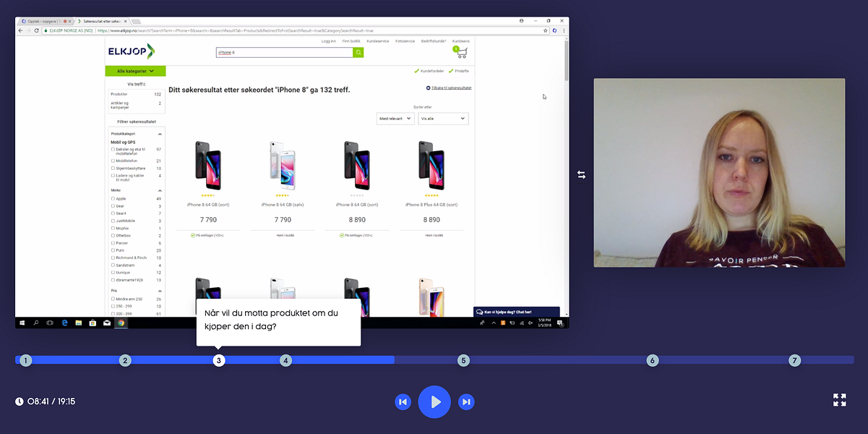
Task: Open Chrome three-dot menu
Action: [563, 30]
